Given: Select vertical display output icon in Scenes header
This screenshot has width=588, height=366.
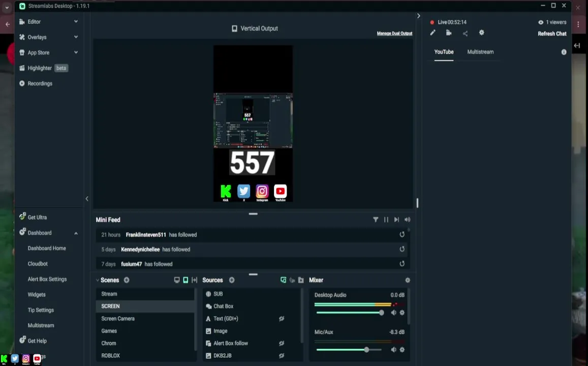Looking at the screenshot, I should (185, 280).
